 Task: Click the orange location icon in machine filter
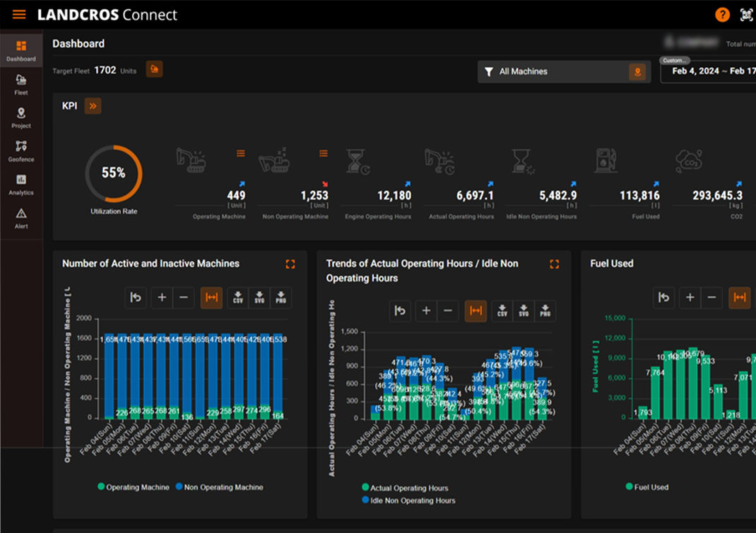click(637, 72)
